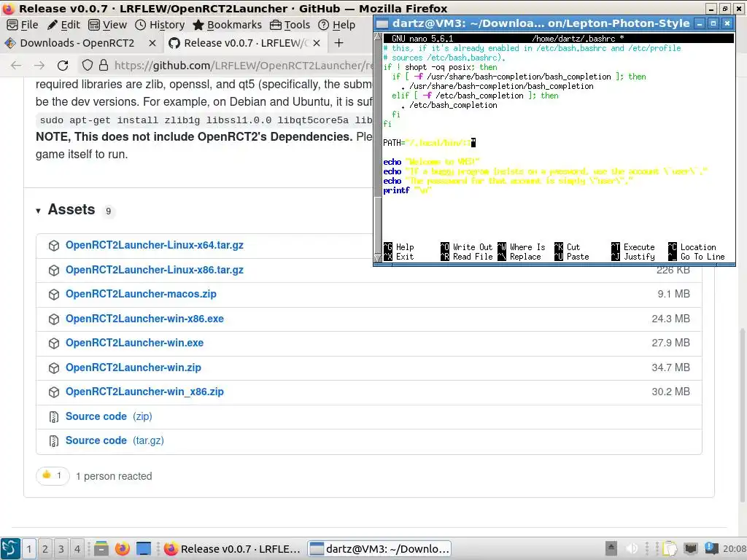Close the Downloads - OpenRCT2 tab

[x=152, y=43]
